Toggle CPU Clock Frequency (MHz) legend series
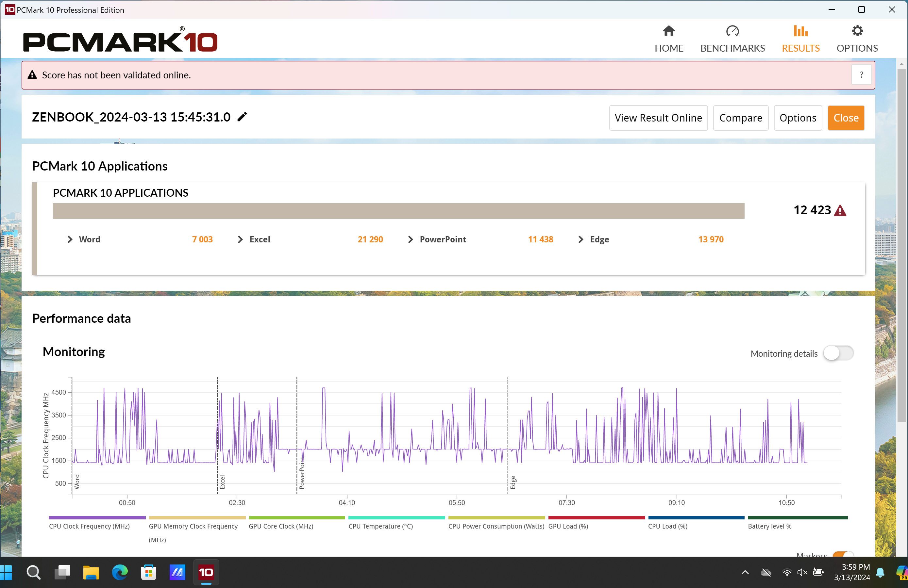 click(x=97, y=523)
